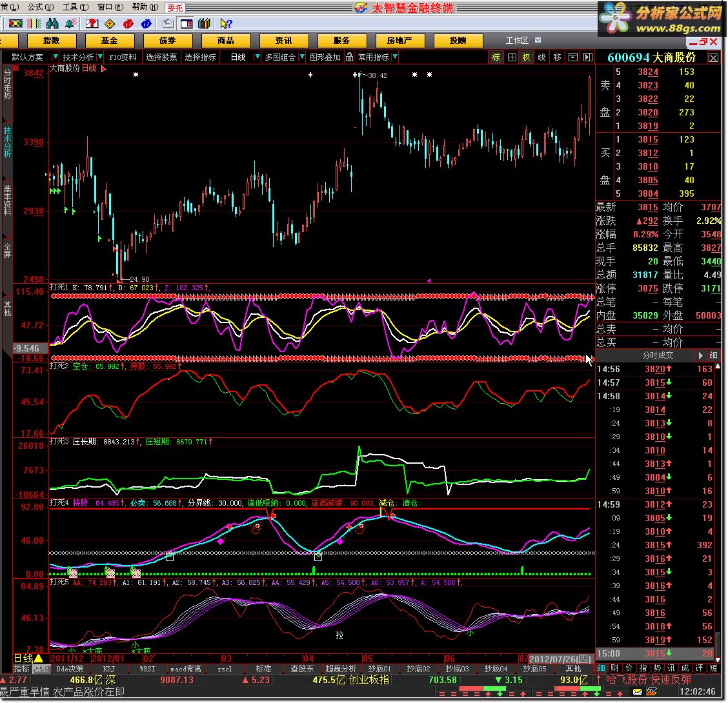
Task: Open the 窗口(W) menu
Action: [110, 7]
